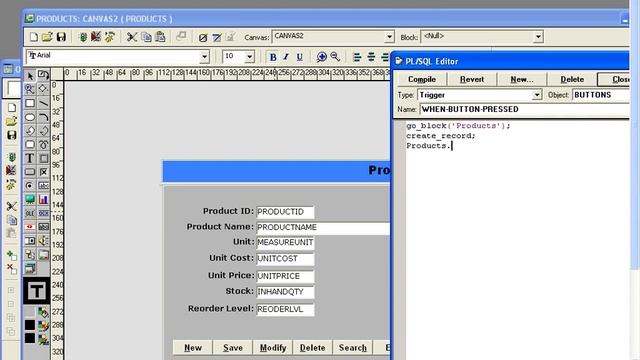The height and width of the screenshot is (360, 640).
Task: Select the Stacked Canvas tool
Action: coord(30,268)
